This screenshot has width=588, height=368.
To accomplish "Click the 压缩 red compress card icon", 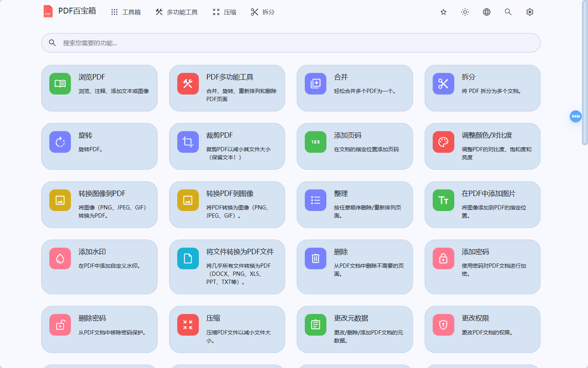I will (x=188, y=325).
